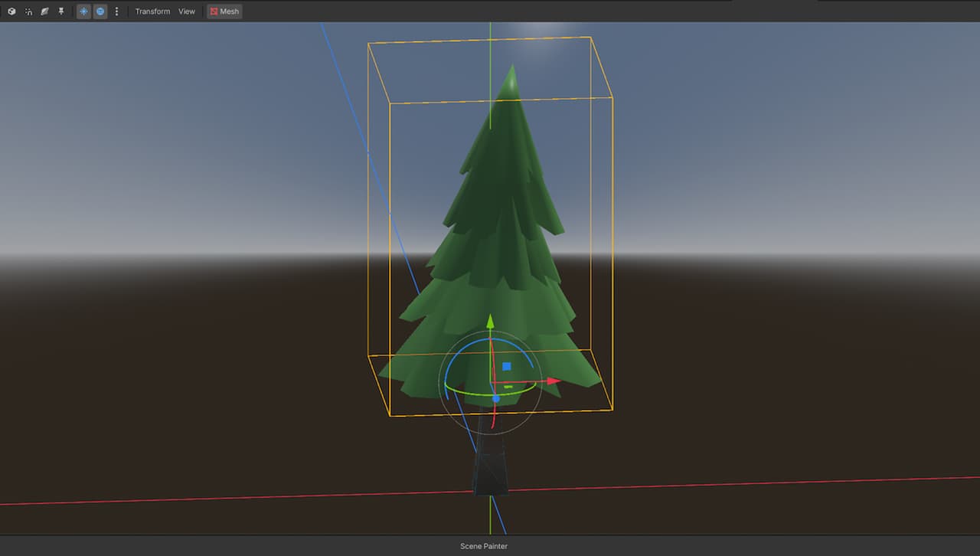
Task: Open the three-dot sun and environment settings
Action: pos(116,11)
